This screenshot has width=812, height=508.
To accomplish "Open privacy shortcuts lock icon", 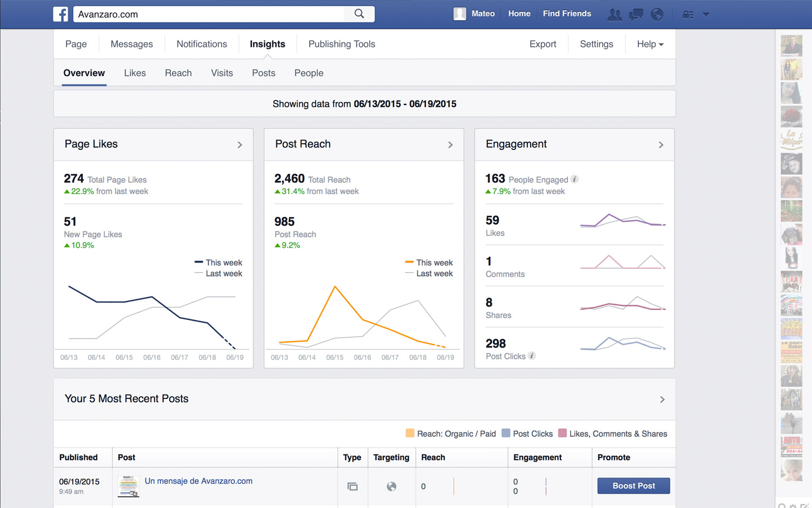I will (688, 14).
